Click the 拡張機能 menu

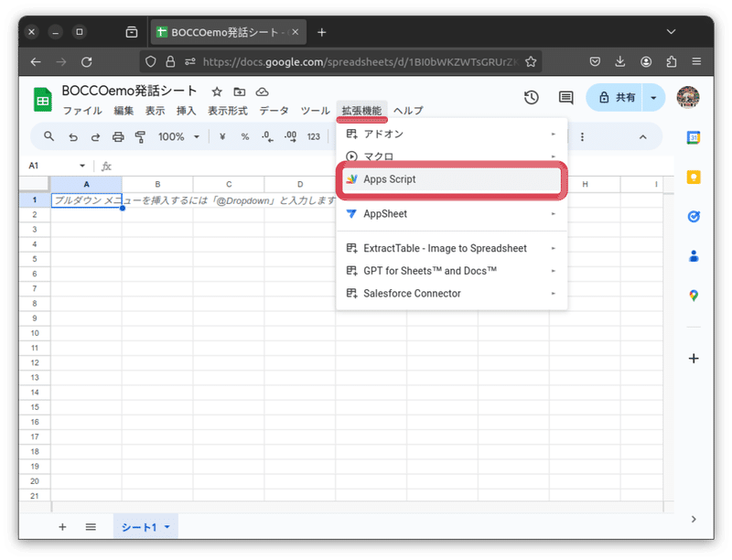(361, 111)
